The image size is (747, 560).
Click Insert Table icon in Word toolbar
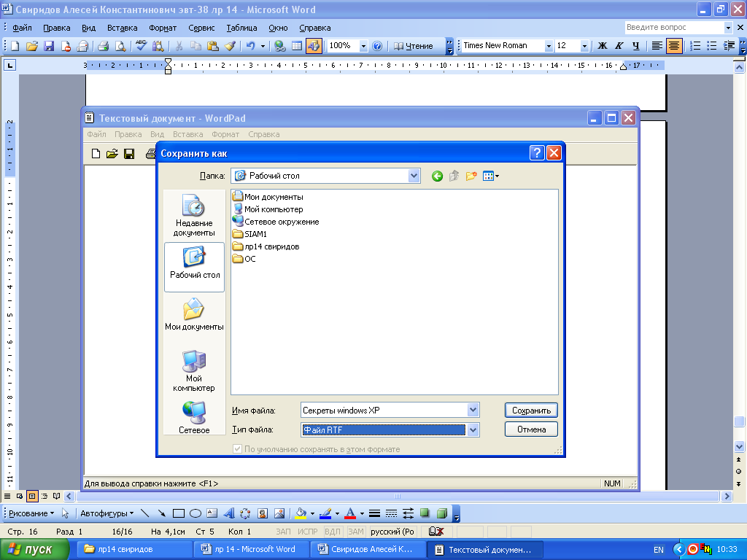click(297, 46)
